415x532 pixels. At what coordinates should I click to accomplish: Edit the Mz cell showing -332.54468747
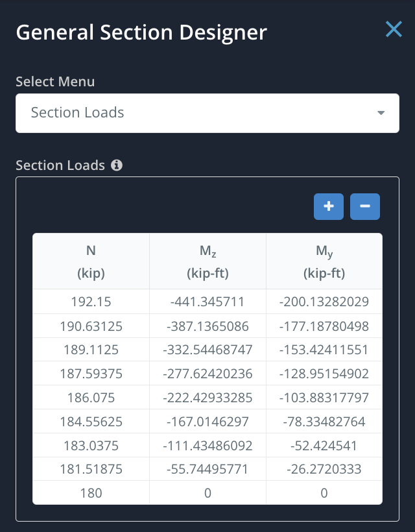pos(207,350)
